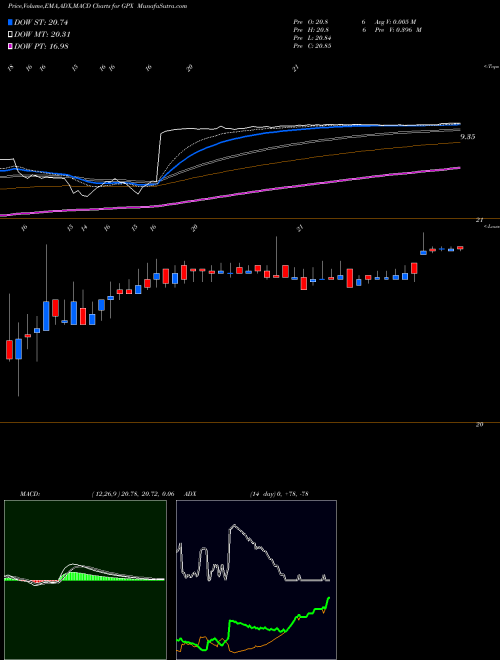Click the MACD panel title
This screenshot has height=660, width=500.
click(x=30, y=494)
